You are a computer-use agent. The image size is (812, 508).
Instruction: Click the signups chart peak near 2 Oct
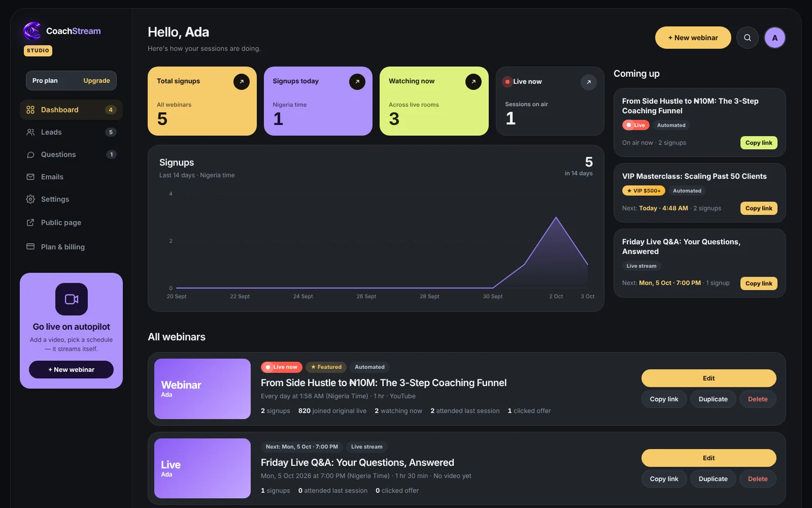click(556, 218)
